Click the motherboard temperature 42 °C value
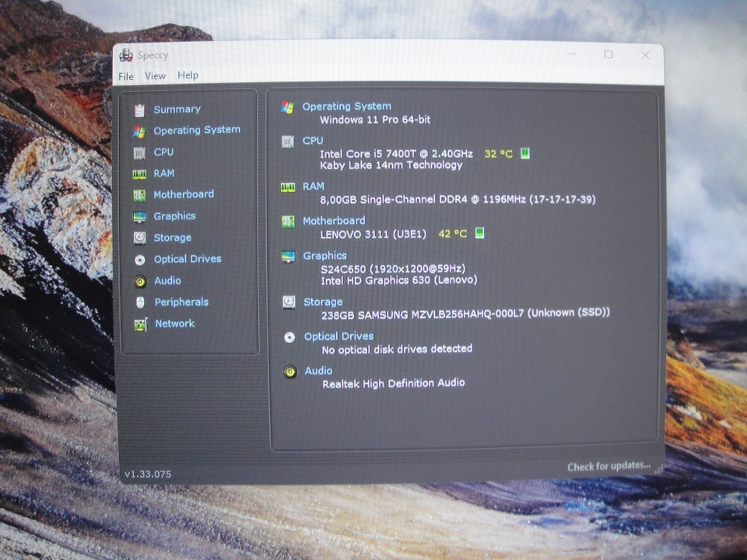 point(453,234)
